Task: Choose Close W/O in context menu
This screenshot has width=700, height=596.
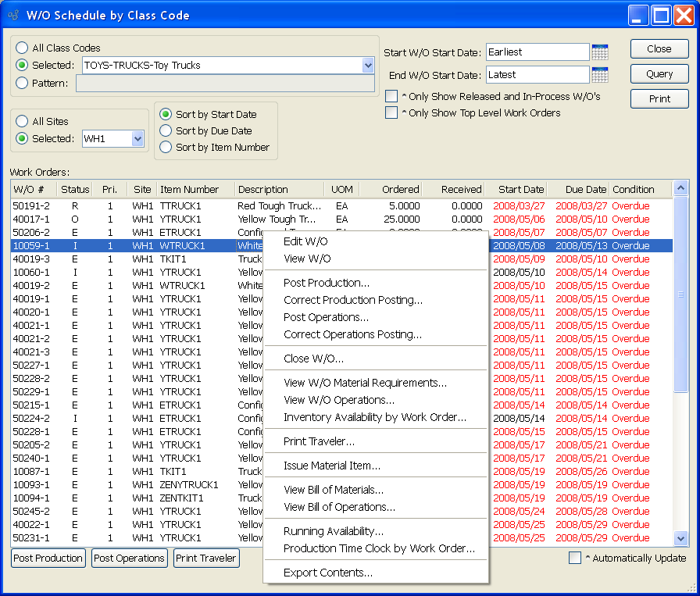Action: point(313,359)
